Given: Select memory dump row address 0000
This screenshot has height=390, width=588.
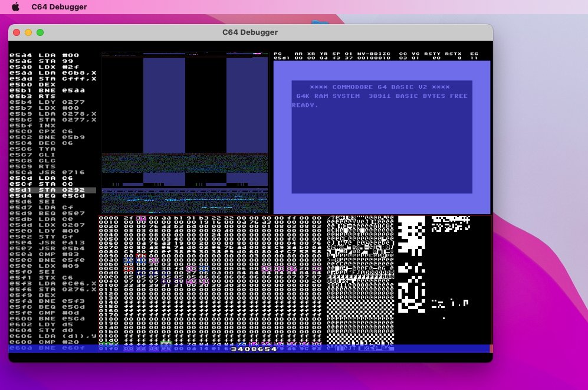Looking at the screenshot, I should tap(109, 218).
